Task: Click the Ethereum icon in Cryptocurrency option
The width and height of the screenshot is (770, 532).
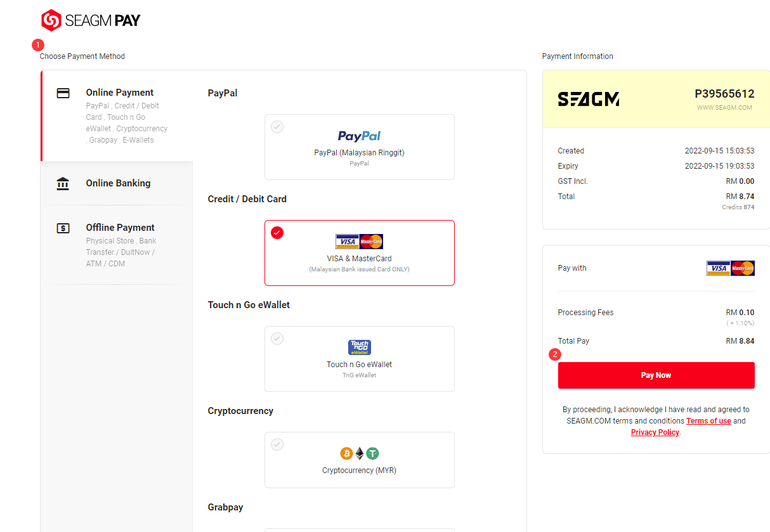Action: 360,453
